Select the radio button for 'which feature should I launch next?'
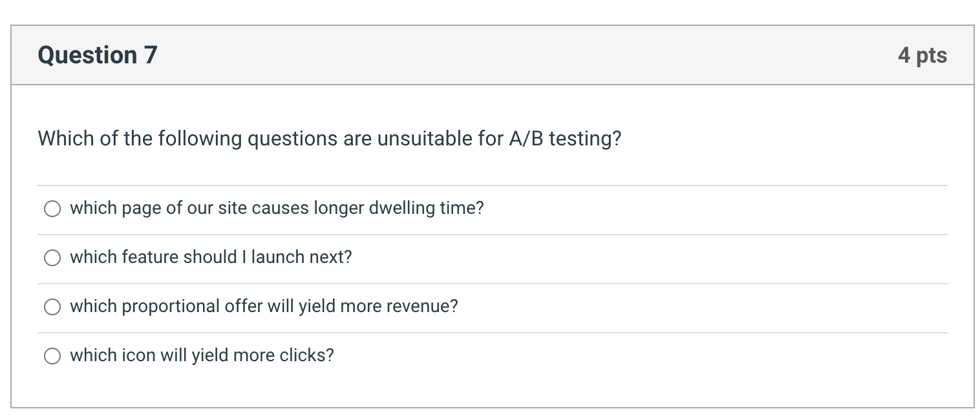Image resolution: width=980 pixels, height=420 pixels. 52,258
